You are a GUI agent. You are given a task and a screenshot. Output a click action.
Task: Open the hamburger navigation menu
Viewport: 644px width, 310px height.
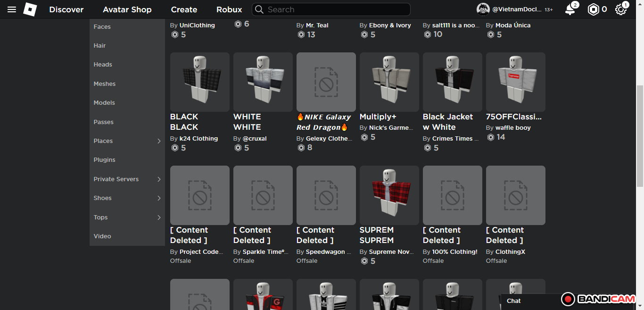12,9
